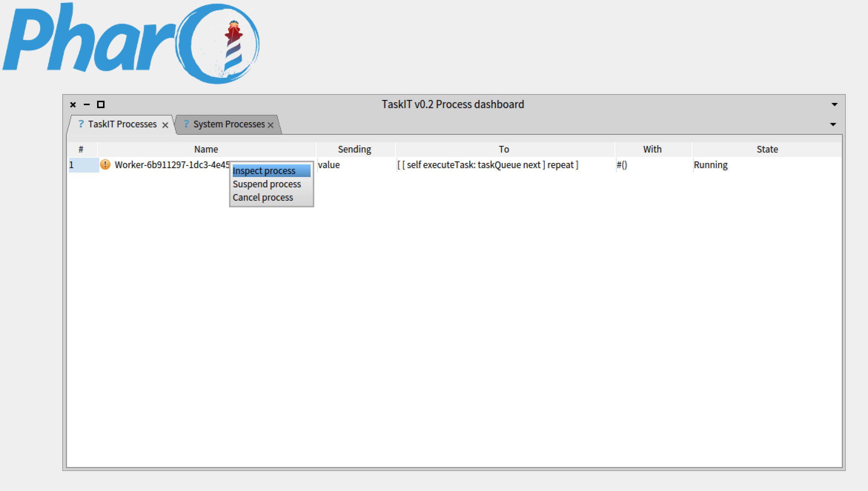Open the window menu arrow in title bar
The height and width of the screenshot is (491, 868).
834,105
